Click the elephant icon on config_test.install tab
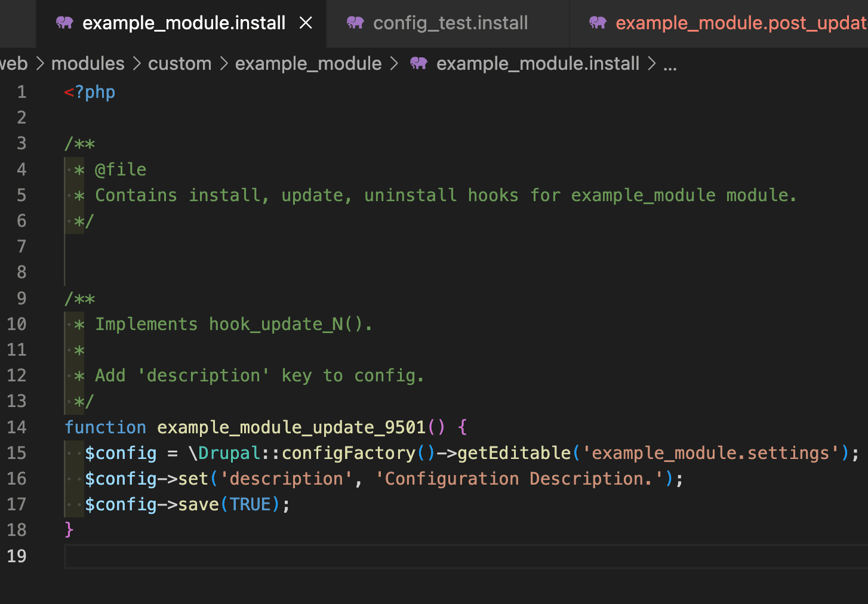This screenshot has height=604, width=868. [x=355, y=23]
